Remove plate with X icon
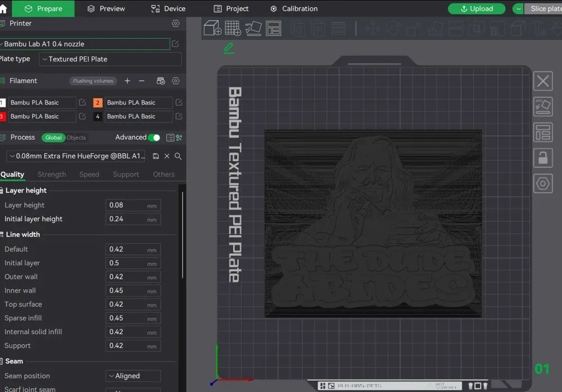This screenshot has width=562, height=392. 543,81
